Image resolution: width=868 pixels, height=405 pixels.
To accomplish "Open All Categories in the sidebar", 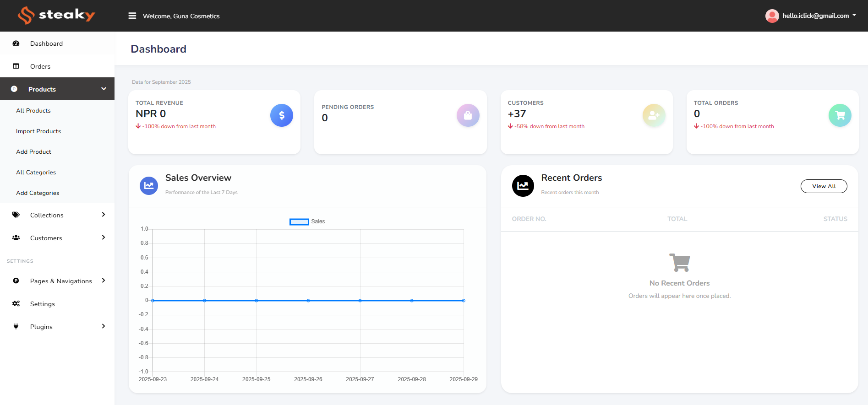I will [x=36, y=173].
